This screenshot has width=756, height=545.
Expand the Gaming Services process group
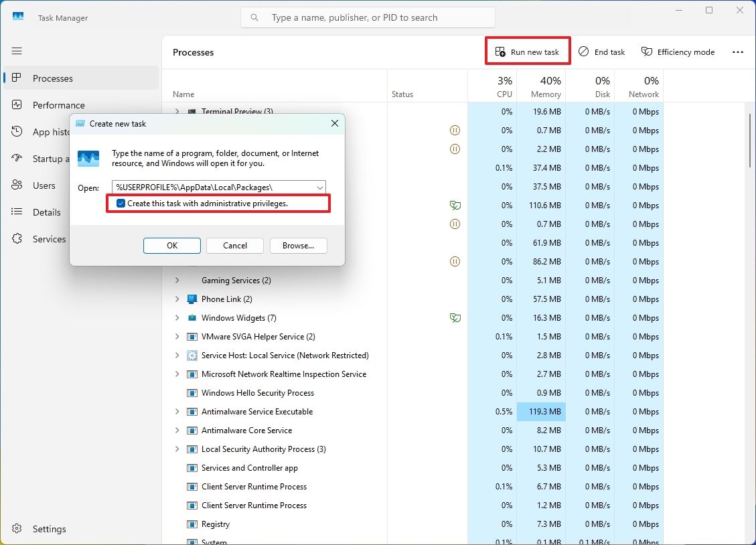coord(176,281)
